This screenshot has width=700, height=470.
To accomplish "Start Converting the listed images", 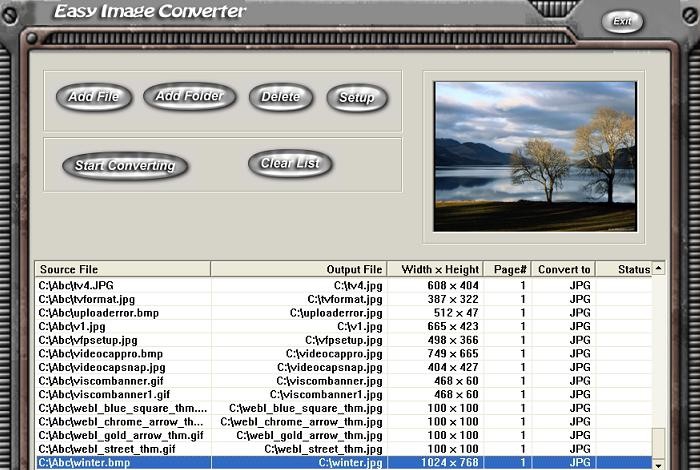I will pos(125,166).
